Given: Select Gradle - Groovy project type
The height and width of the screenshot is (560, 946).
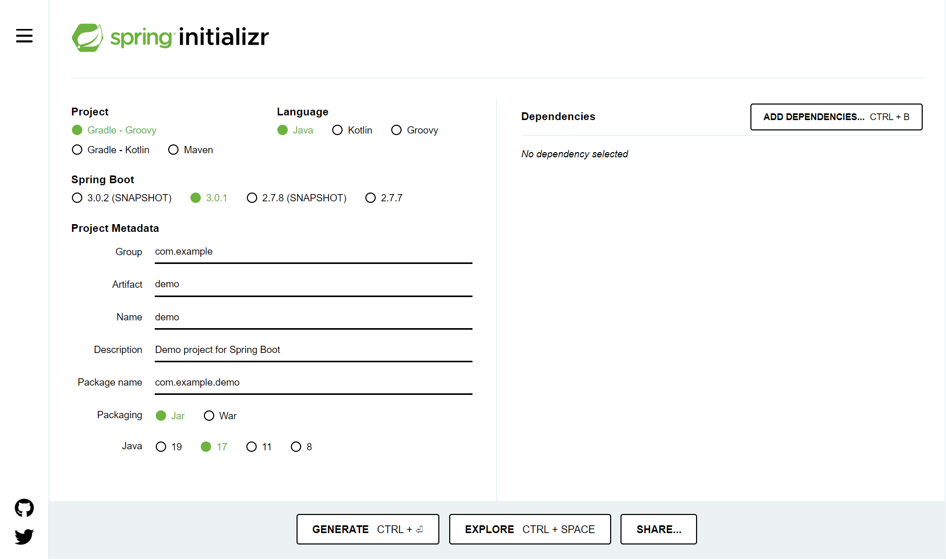Looking at the screenshot, I should pyautogui.click(x=114, y=130).
